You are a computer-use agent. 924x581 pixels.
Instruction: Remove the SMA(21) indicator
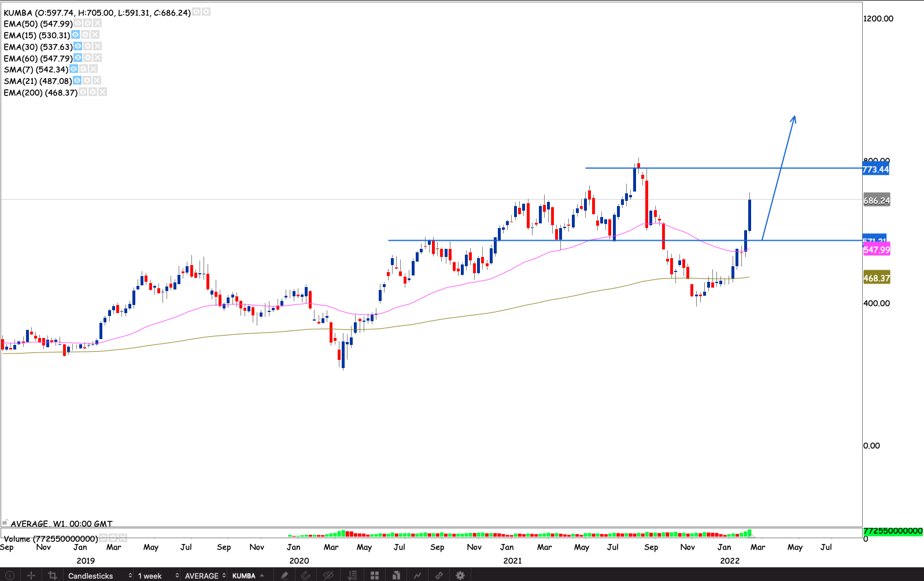coord(97,81)
